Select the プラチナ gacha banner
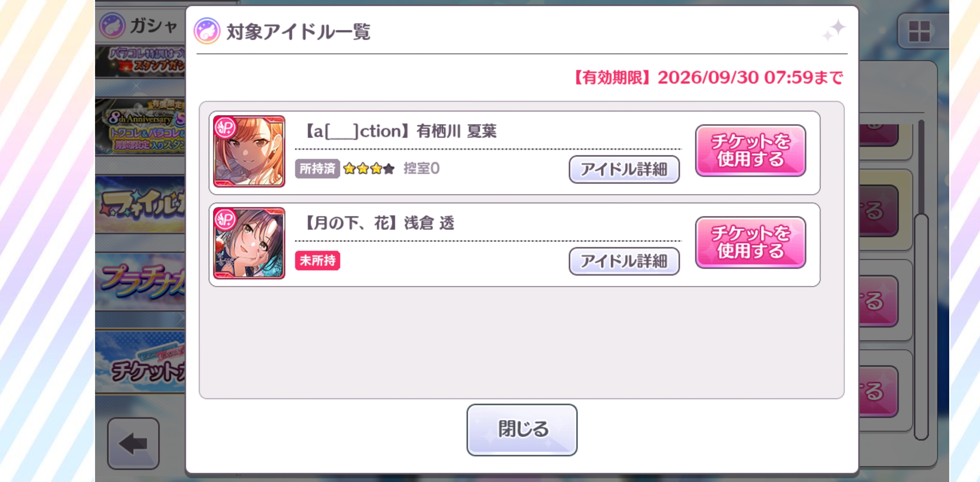 click(140, 282)
